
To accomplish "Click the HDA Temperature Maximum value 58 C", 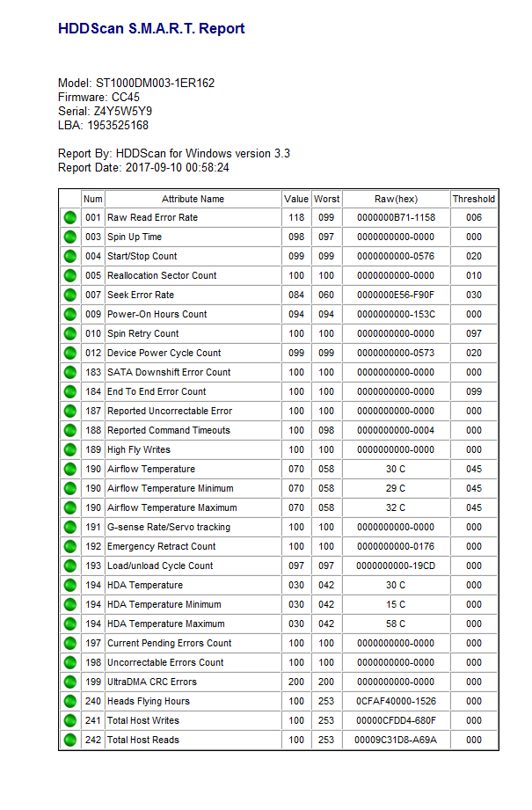I will (x=396, y=624).
